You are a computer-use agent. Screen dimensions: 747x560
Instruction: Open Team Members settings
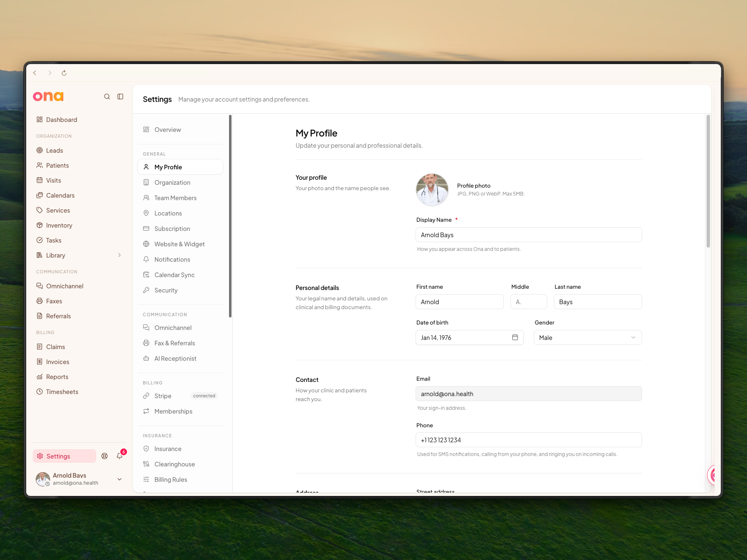[x=180, y=198]
